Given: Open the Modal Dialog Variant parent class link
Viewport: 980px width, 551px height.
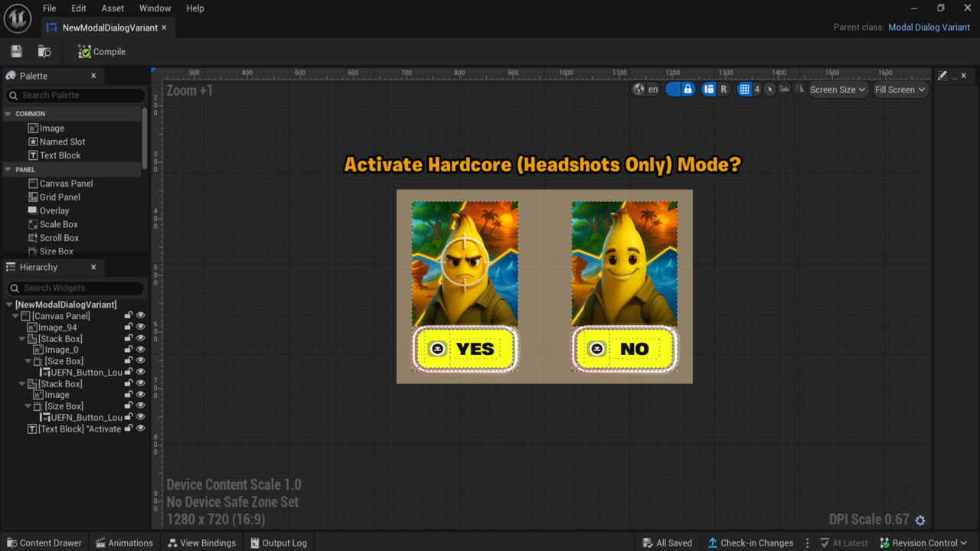Looking at the screenshot, I should click(929, 28).
